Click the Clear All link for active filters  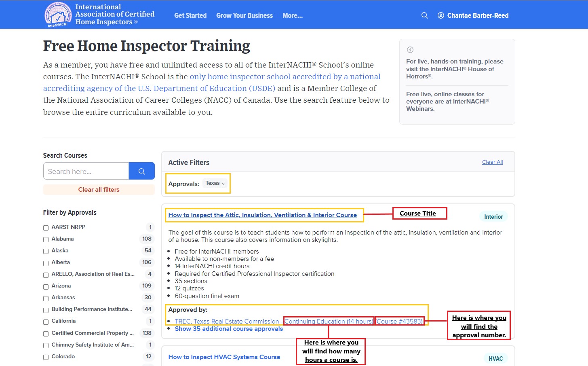point(492,162)
